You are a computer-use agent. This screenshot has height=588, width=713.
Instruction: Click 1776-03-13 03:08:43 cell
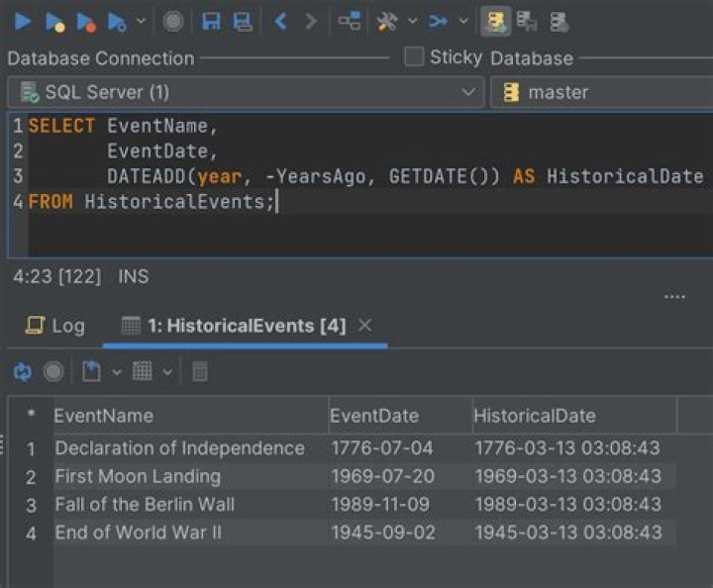pyautogui.click(x=574, y=448)
